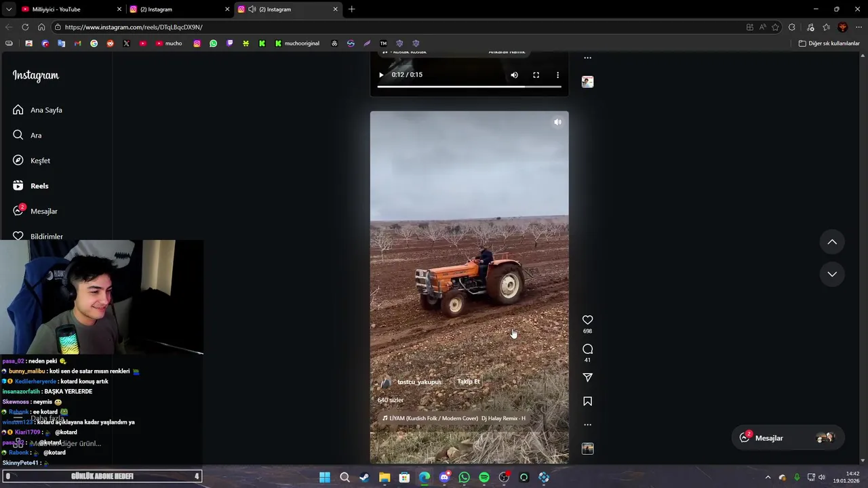
Task: Mute the playing Instagram tab via speaker icon
Action: pos(252,9)
